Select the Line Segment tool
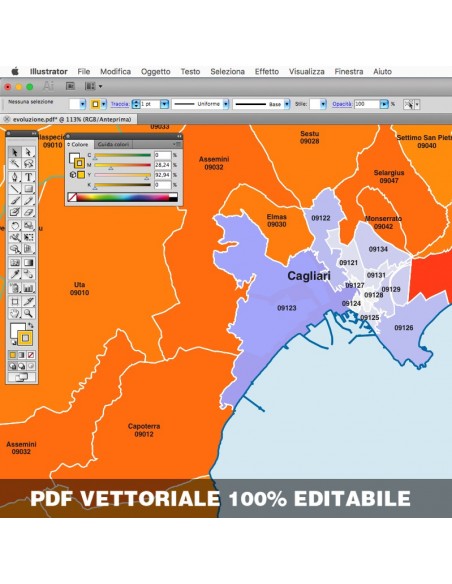 pos(15,189)
